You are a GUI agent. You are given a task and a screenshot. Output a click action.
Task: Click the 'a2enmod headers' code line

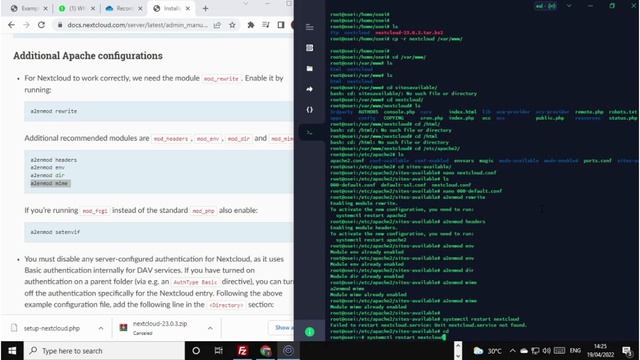[53, 160]
